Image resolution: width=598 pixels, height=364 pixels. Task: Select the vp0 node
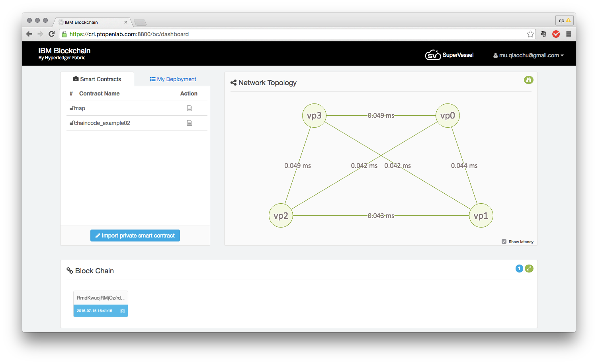click(448, 116)
